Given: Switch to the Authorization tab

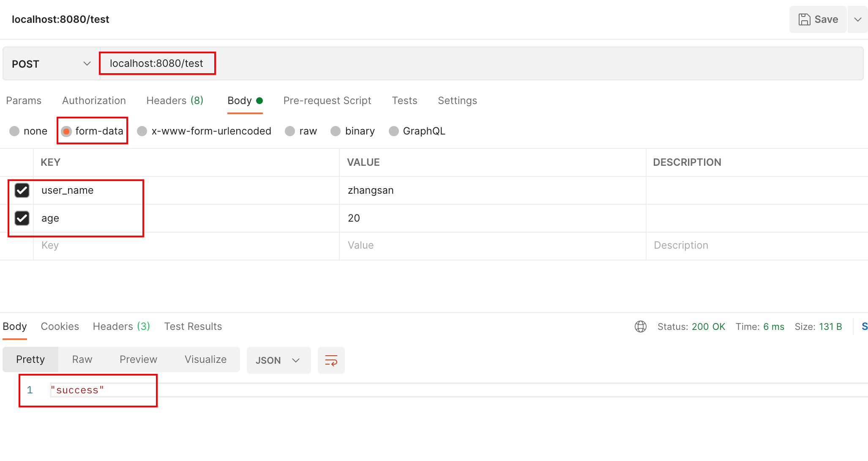Looking at the screenshot, I should point(94,101).
